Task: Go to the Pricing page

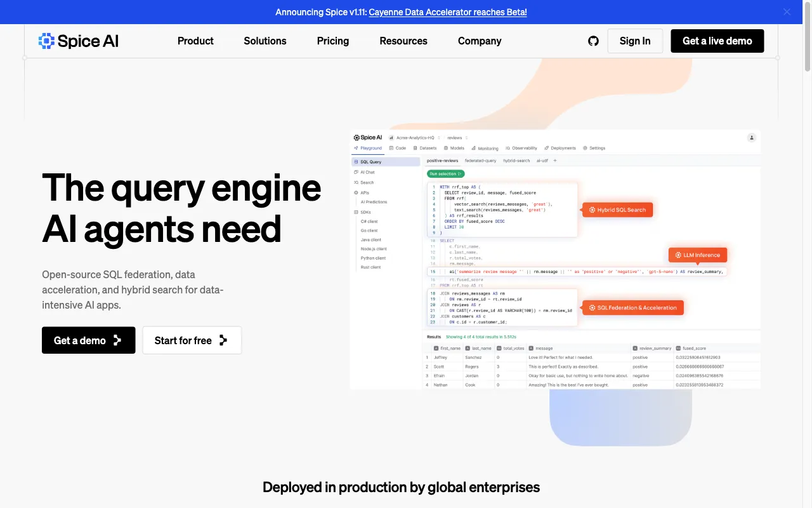Action: coord(333,41)
